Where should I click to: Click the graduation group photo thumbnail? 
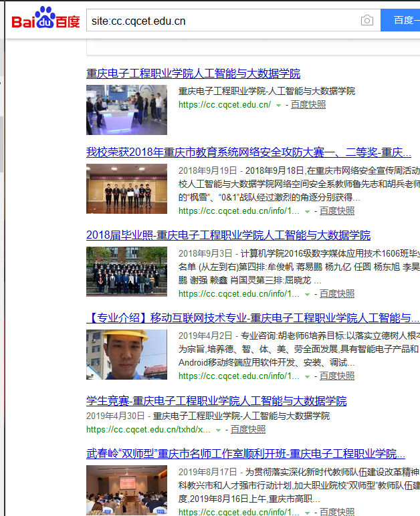[x=126, y=272]
